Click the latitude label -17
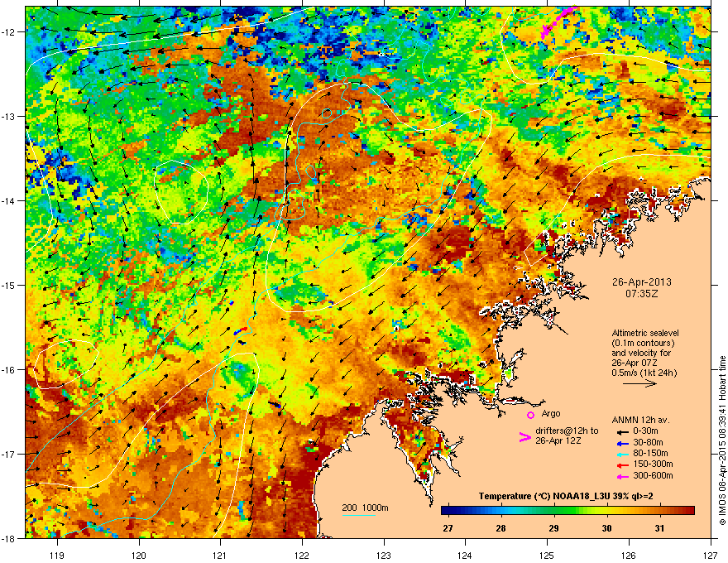 9,454
